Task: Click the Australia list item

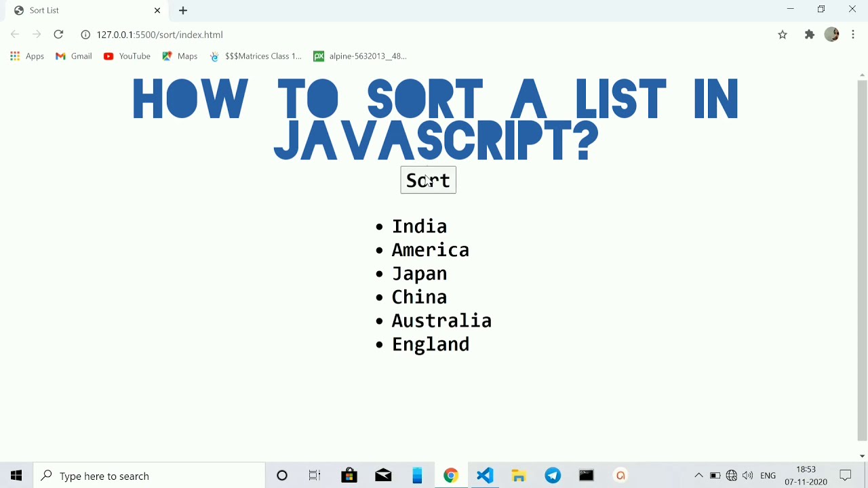Action: coord(441,321)
